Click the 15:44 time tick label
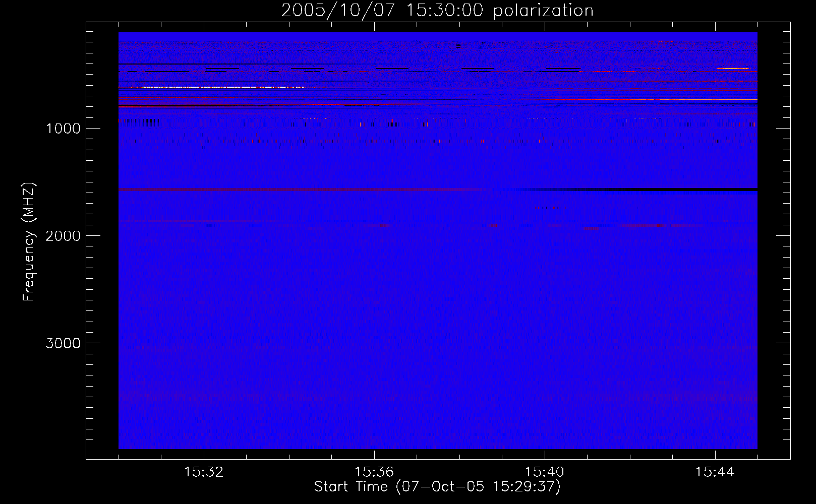 pos(715,472)
